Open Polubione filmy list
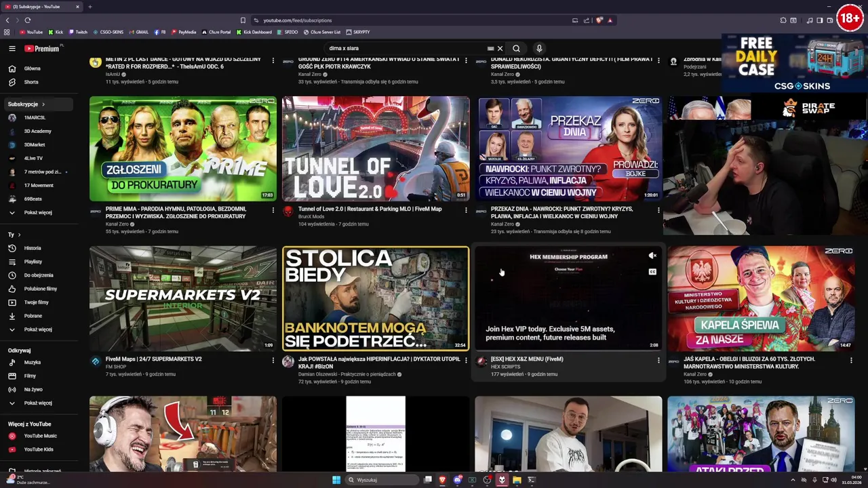This screenshot has height=488, width=868. click(x=37, y=289)
